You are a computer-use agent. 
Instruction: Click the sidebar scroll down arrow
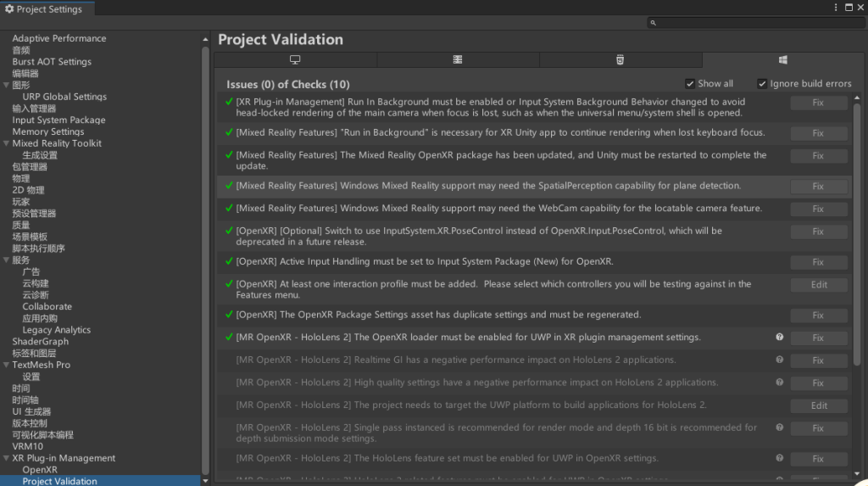click(205, 480)
